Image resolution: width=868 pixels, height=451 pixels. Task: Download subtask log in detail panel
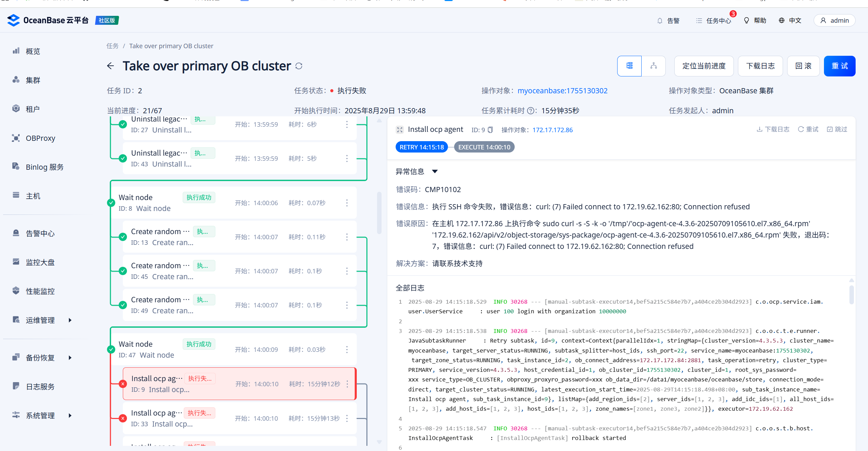click(773, 129)
